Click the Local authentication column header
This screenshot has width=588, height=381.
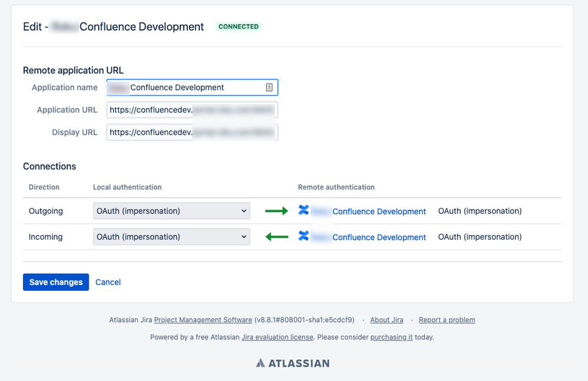(127, 187)
